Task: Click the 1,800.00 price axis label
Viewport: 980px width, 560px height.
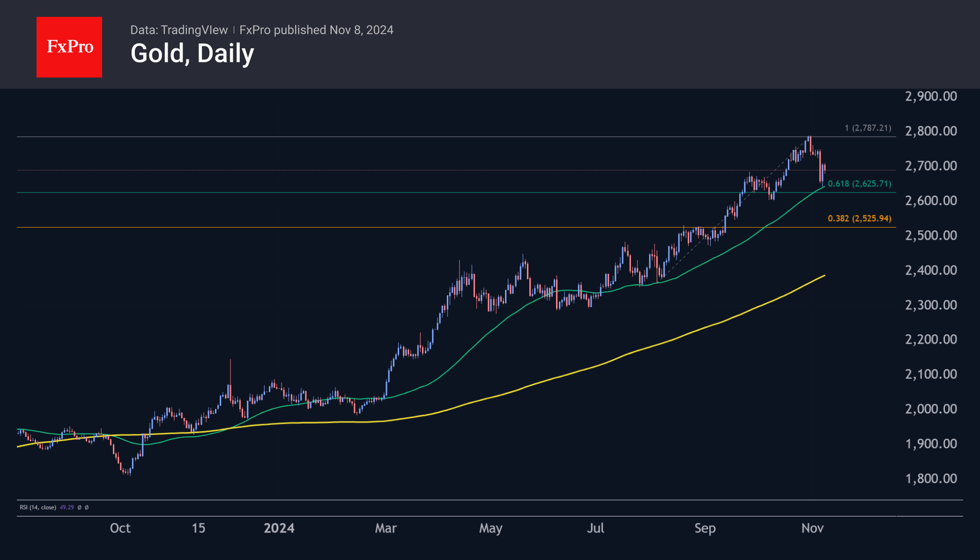Action: pos(931,479)
